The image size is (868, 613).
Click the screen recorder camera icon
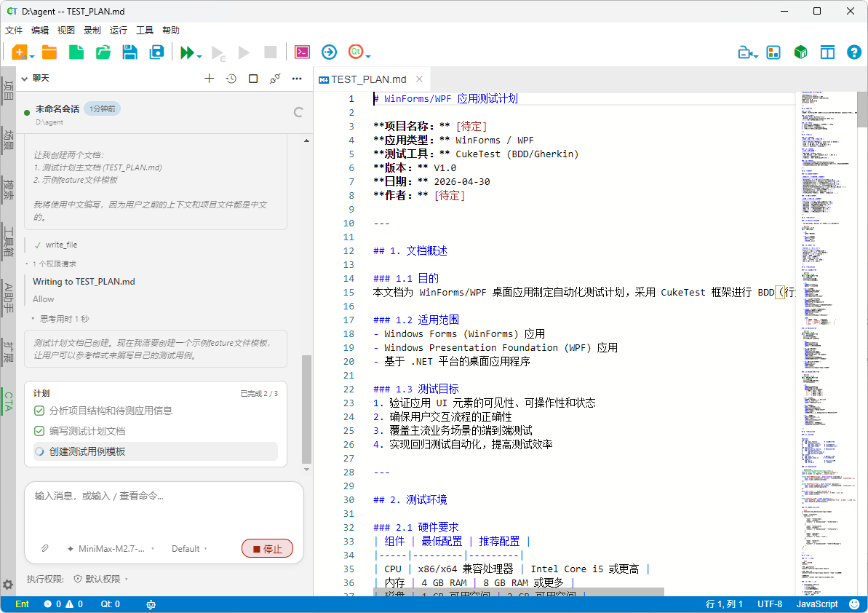(745, 52)
